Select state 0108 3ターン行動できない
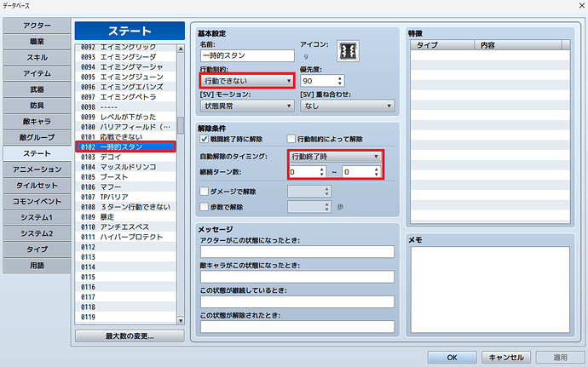 [x=125, y=207]
